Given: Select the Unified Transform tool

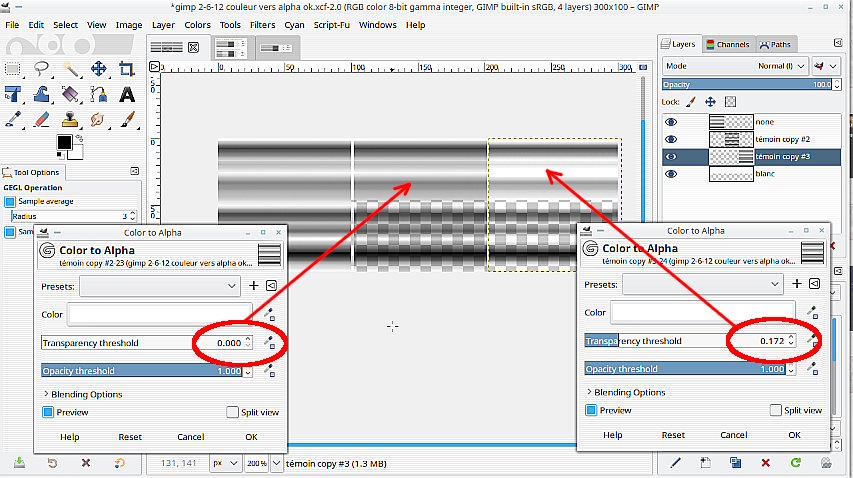Looking at the screenshot, I should [x=13, y=94].
